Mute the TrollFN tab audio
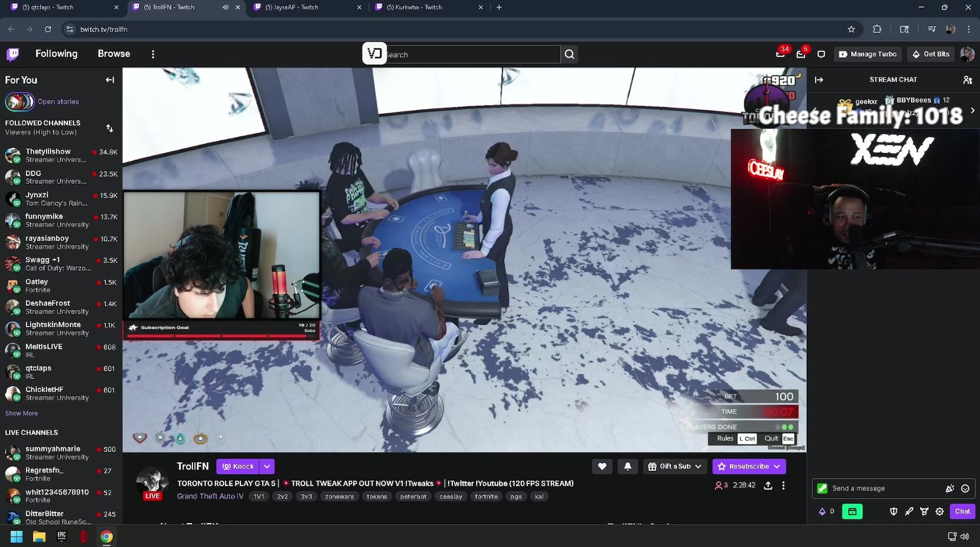980x547 pixels. [x=226, y=8]
